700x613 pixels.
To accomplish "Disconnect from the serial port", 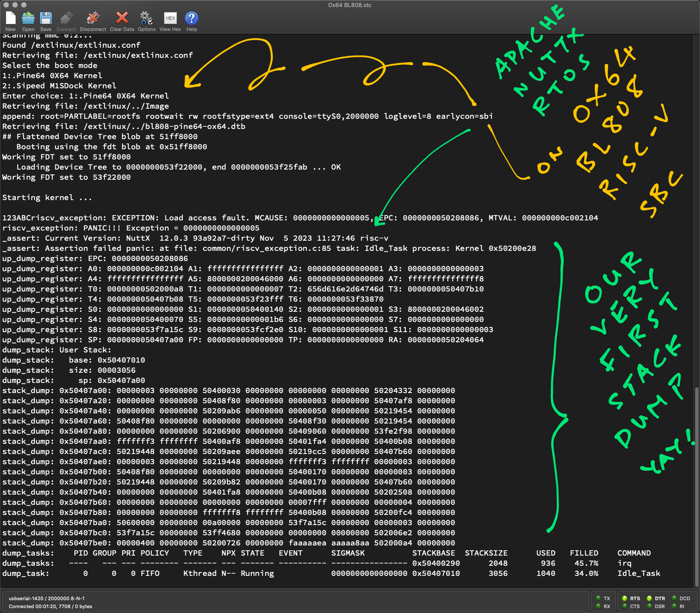I will [x=93, y=19].
